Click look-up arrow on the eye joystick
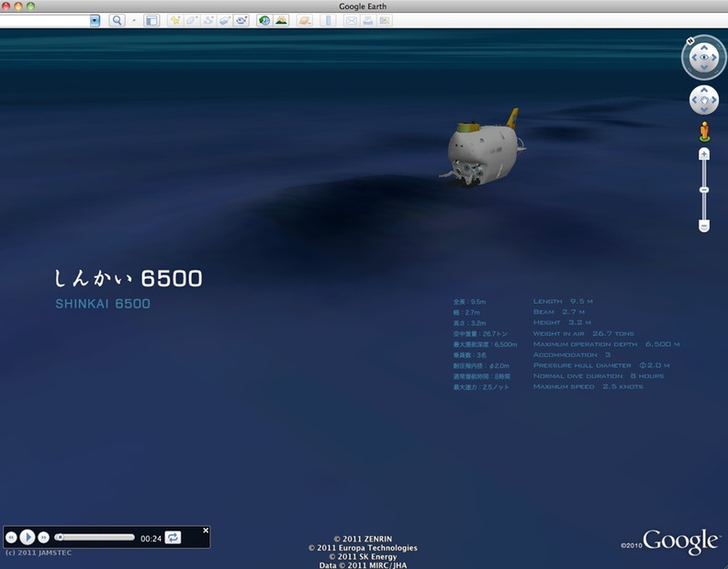This screenshot has height=569, width=728. pyautogui.click(x=704, y=47)
